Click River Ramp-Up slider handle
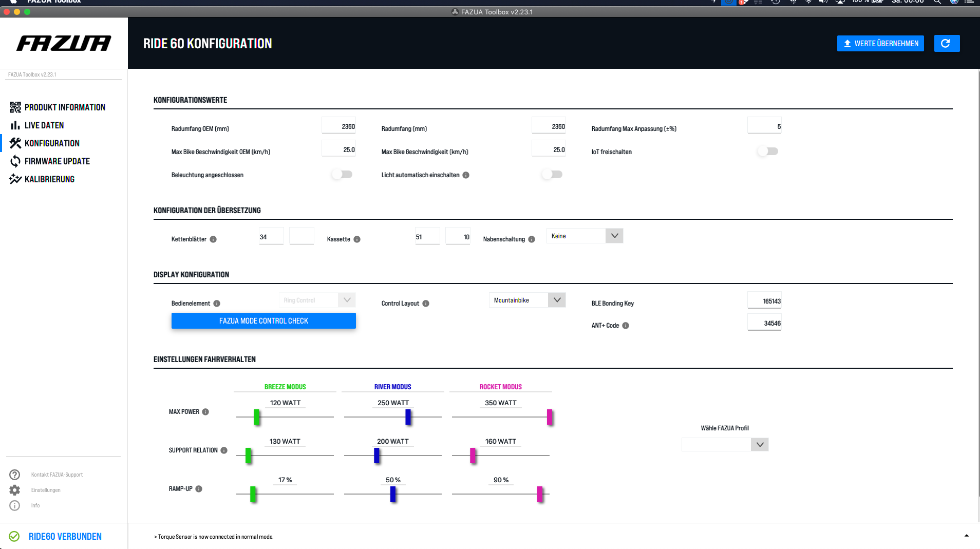The width and height of the screenshot is (980, 549). (393, 494)
